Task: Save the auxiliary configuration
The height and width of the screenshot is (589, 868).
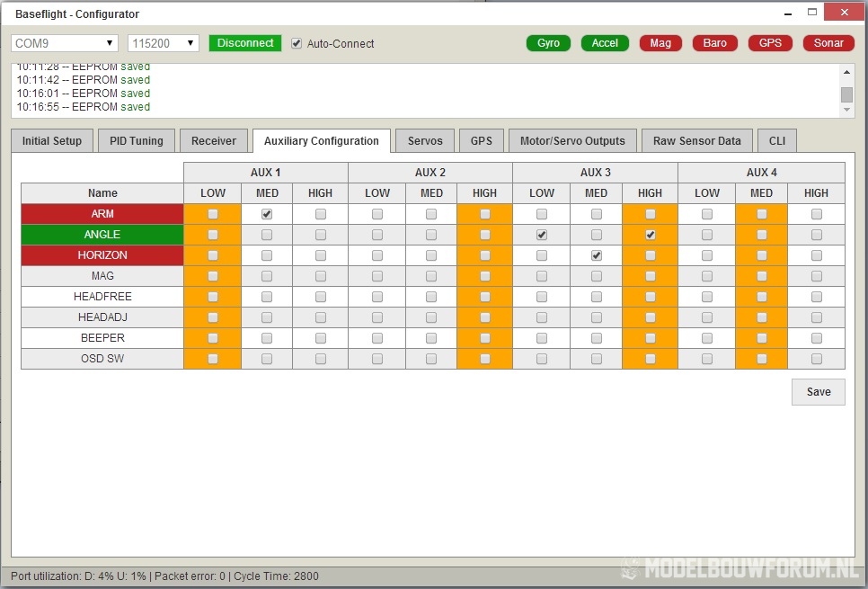Action: (819, 392)
